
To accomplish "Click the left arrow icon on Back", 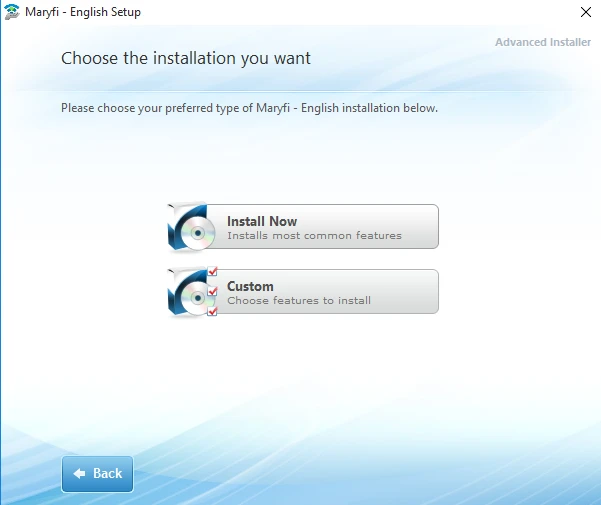I will (x=80, y=474).
